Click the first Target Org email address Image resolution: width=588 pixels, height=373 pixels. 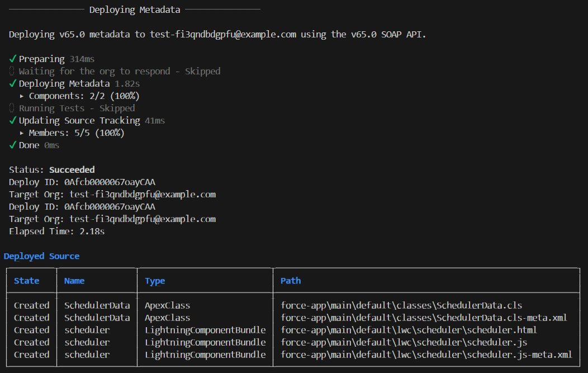tap(143, 195)
